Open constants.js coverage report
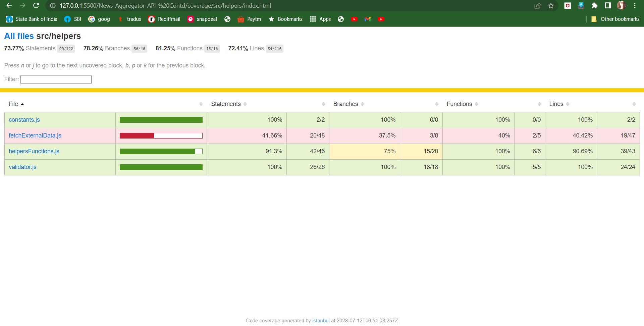Viewport: 644px width, 326px height. tap(24, 120)
